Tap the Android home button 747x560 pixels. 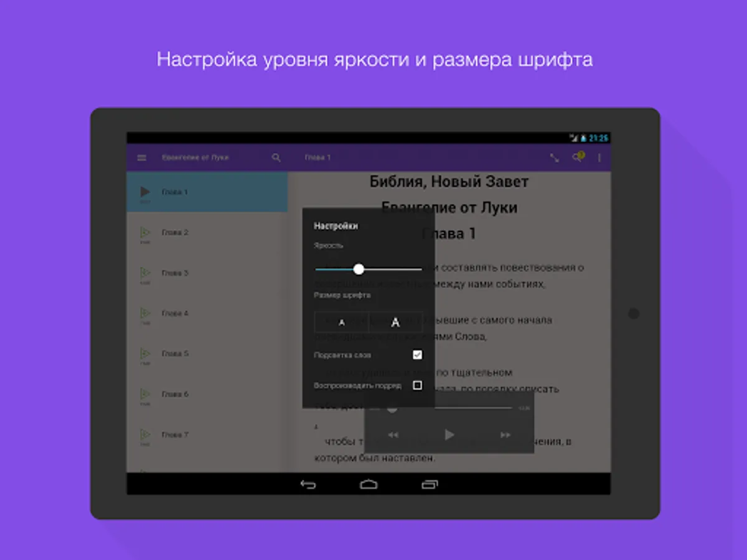(x=369, y=484)
